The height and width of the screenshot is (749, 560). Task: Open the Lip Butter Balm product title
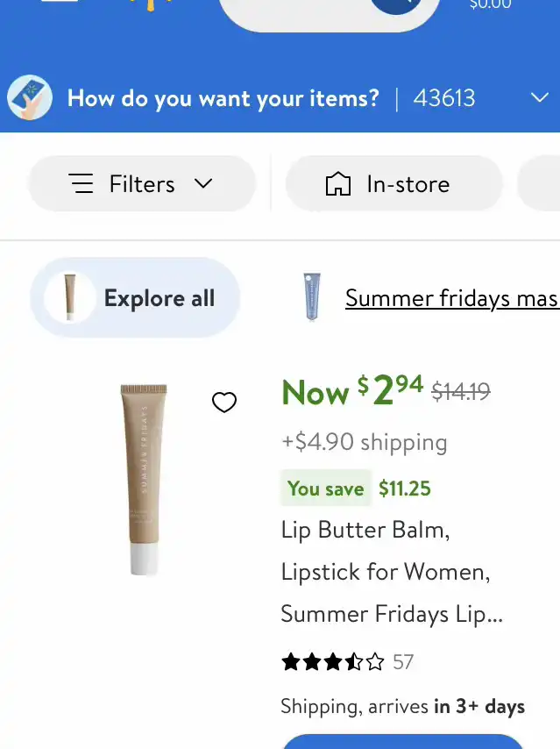(x=391, y=572)
